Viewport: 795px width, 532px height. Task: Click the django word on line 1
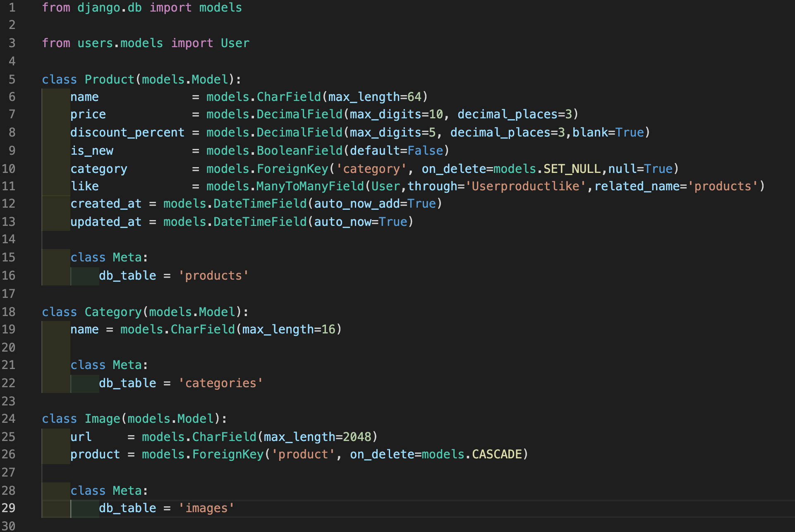pos(98,8)
